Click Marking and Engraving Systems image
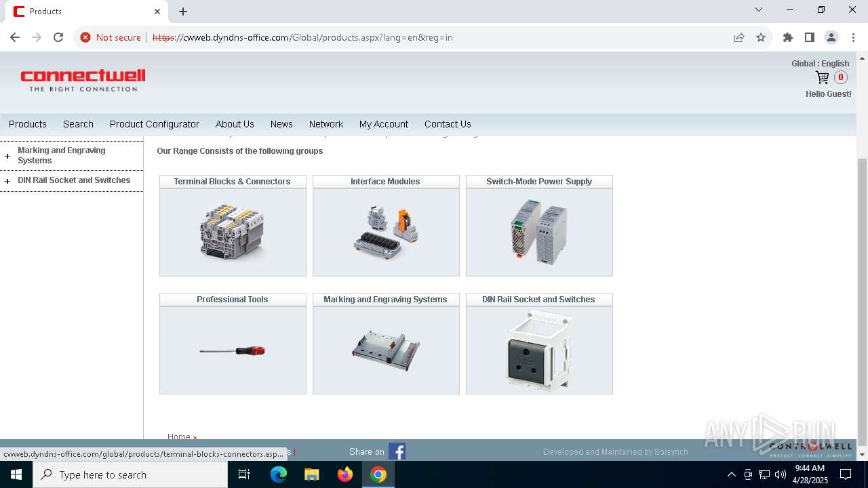Viewport: 868px width, 488px height. pyautogui.click(x=386, y=350)
